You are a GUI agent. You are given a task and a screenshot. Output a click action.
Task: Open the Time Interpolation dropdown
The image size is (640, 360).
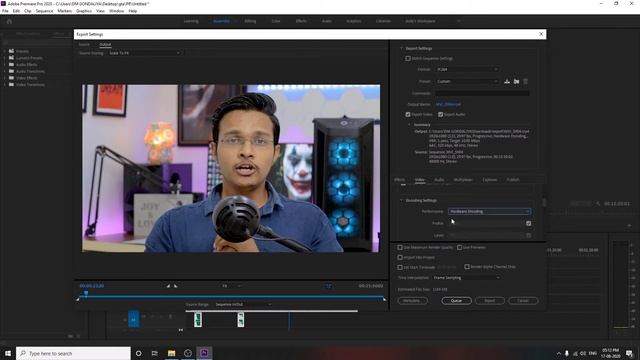pyautogui.click(x=466, y=278)
